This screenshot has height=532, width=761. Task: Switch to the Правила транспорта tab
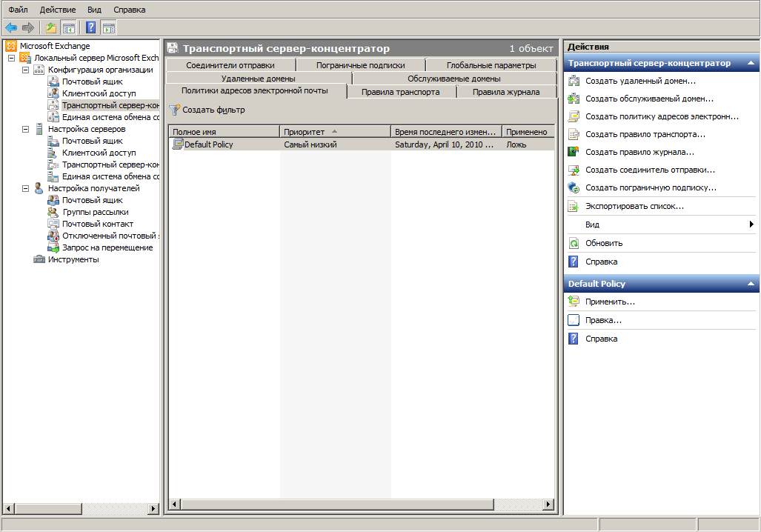click(x=401, y=92)
